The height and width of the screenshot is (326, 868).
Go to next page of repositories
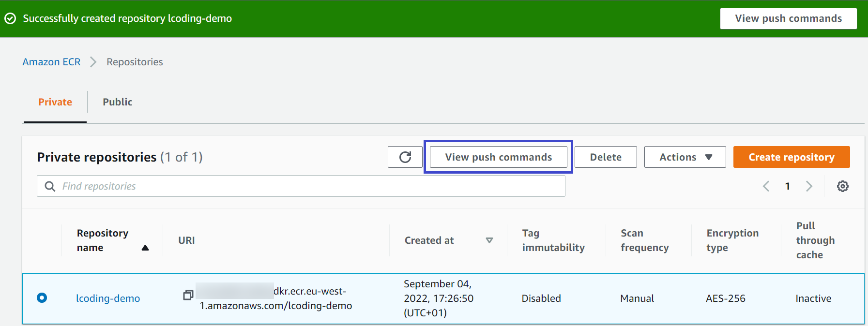(809, 186)
